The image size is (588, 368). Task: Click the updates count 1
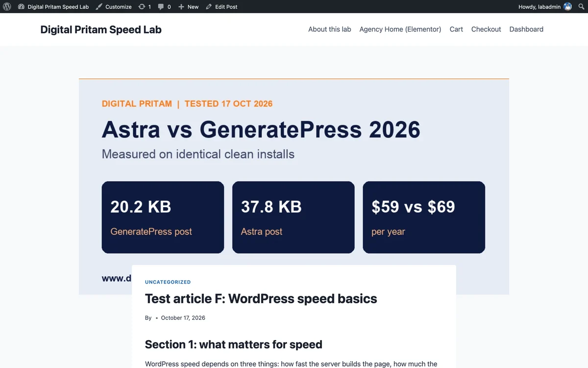pyautogui.click(x=149, y=7)
